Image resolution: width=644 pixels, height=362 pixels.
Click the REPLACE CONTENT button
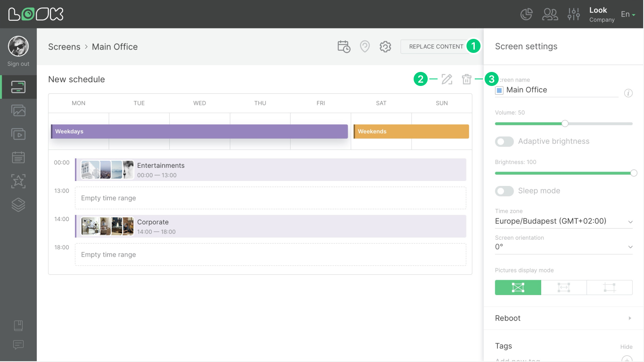point(436,46)
